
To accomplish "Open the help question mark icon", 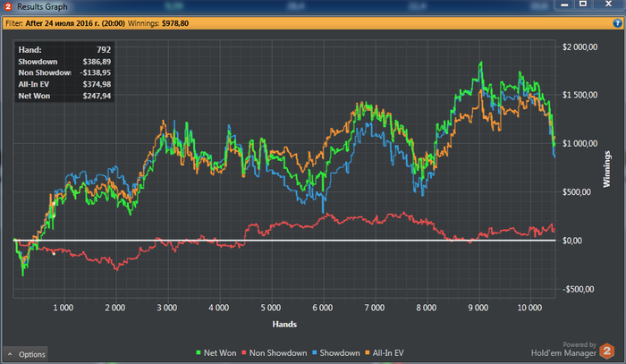I will (x=616, y=22).
